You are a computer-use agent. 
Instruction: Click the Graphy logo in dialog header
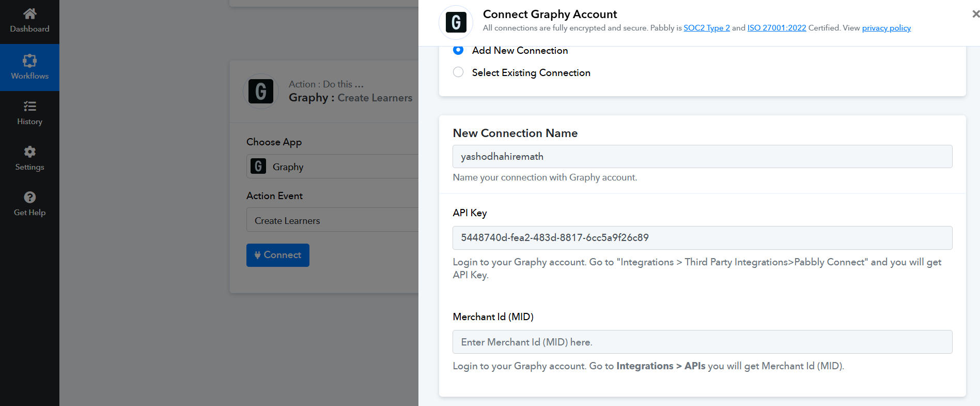[456, 23]
